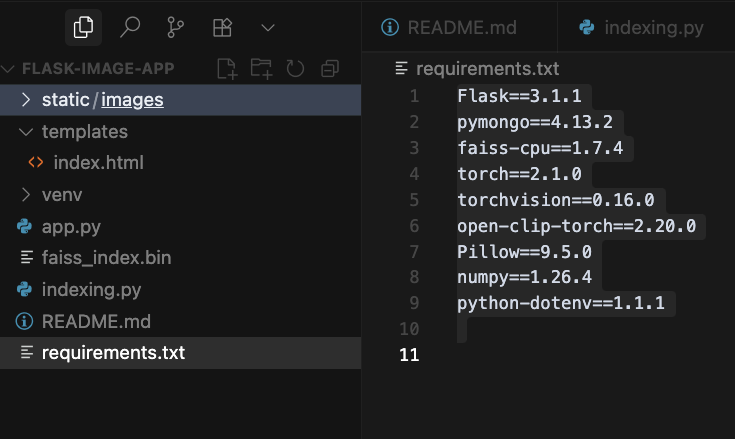Click the New Folder icon
735x439 pixels.
tap(261, 69)
